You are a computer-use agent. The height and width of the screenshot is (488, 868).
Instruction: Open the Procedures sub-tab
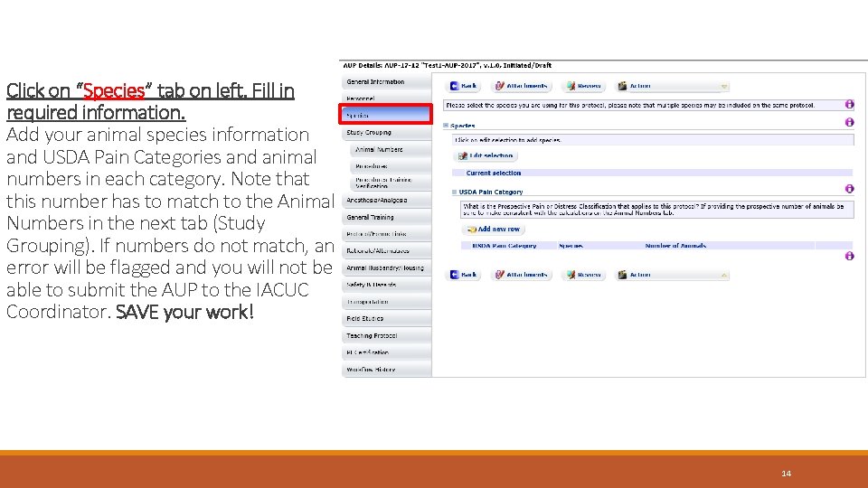pos(391,166)
